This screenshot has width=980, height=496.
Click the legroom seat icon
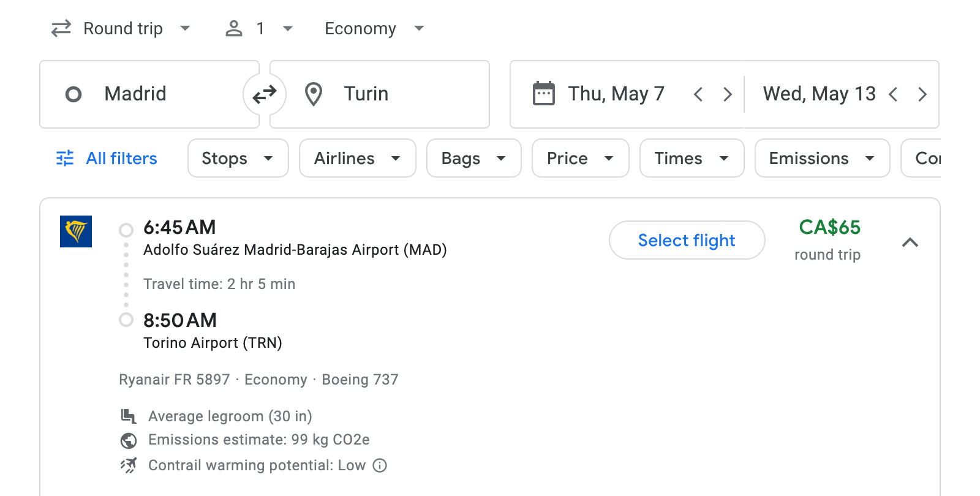tap(128, 416)
